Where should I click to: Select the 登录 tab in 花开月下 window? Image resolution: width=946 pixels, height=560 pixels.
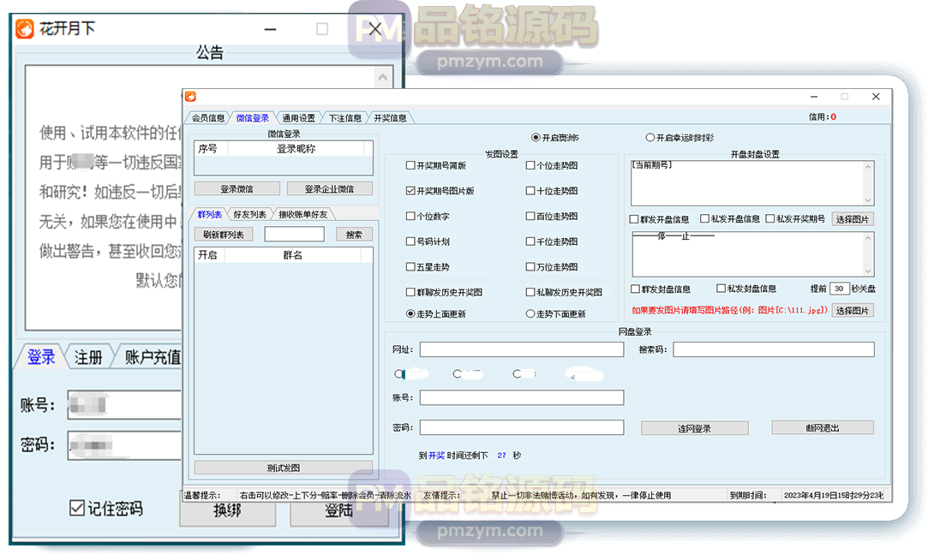41,357
